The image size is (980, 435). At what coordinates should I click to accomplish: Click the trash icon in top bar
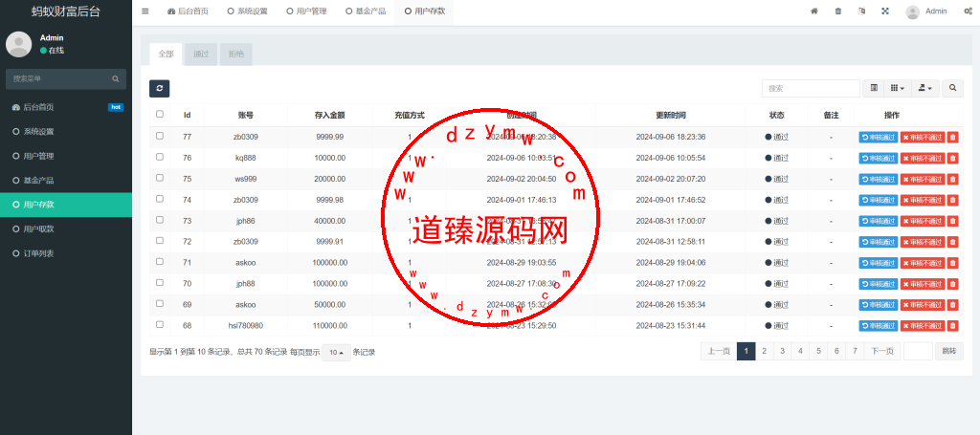click(x=838, y=11)
